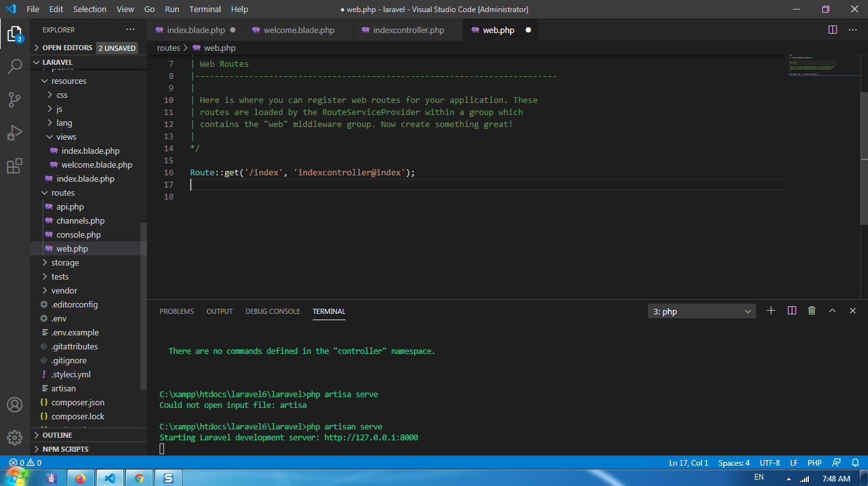Expand the vendor folder
This screenshot has width=868, height=486.
click(x=88, y=290)
